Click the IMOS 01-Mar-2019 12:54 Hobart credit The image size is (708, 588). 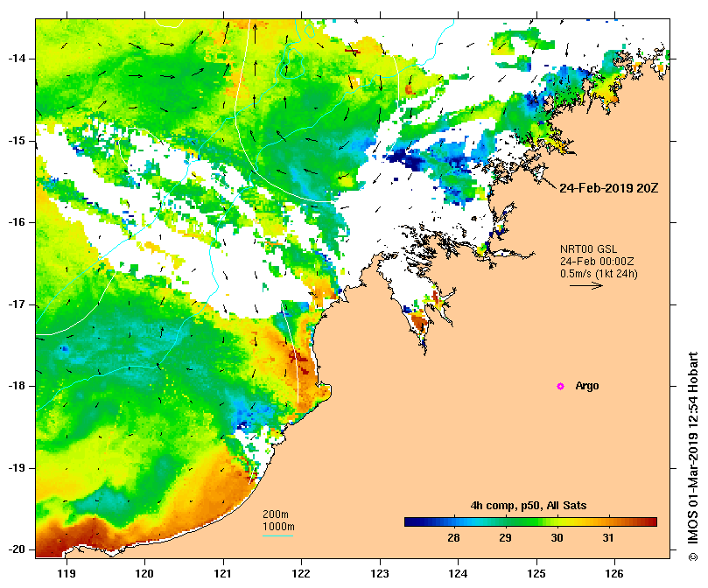693,457
